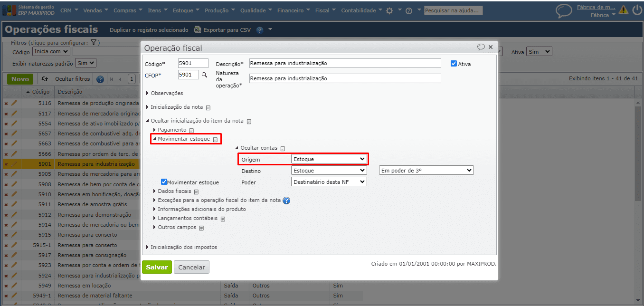The height and width of the screenshot is (306, 644).
Task: Open the Em poder de 3º dropdown
Action: (x=426, y=170)
